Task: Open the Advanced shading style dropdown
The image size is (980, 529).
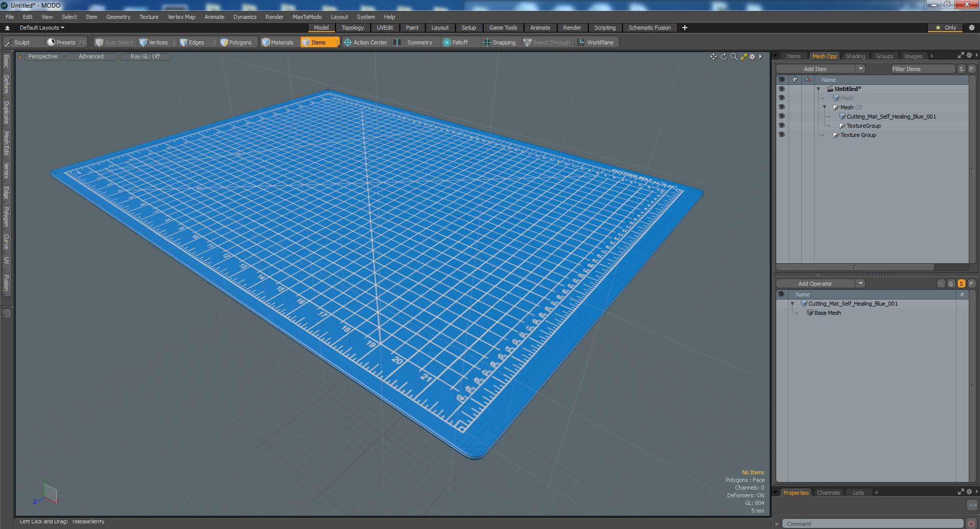Action: tap(91, 57)
